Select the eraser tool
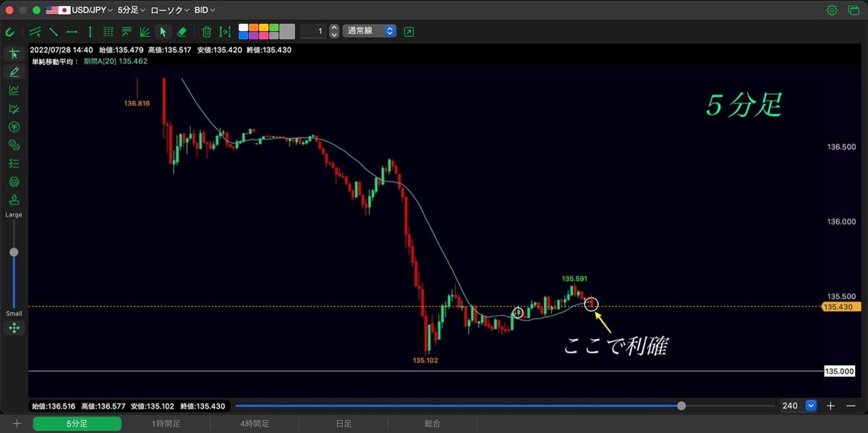Image resolution: width=868 pixels, height=433 pixels. (182, 32)
